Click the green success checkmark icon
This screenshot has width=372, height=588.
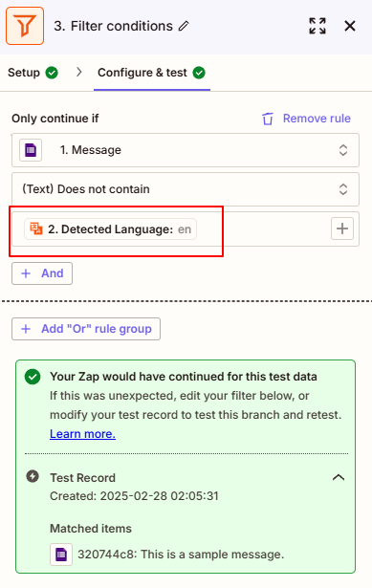point(33,377)
